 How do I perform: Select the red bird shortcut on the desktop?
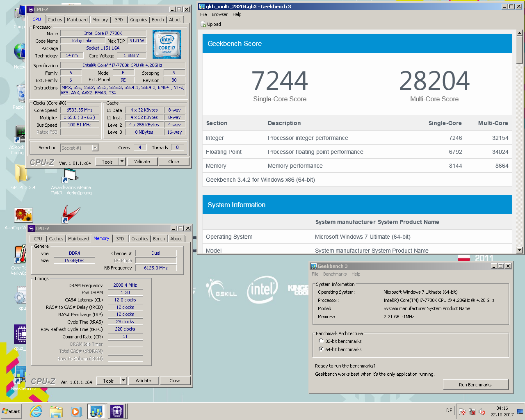(71, 214)
